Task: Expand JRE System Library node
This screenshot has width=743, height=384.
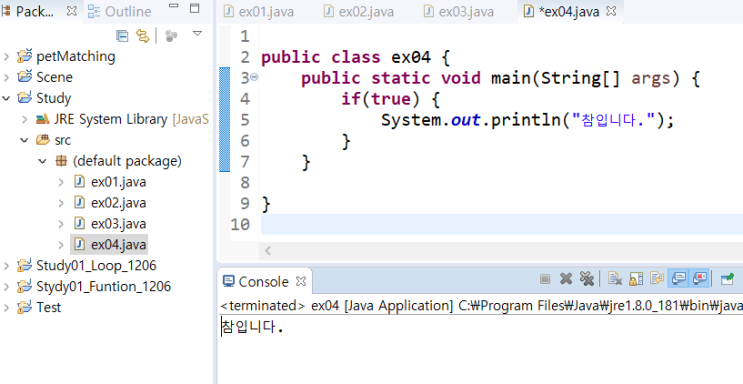Action: tap(25, 119)
